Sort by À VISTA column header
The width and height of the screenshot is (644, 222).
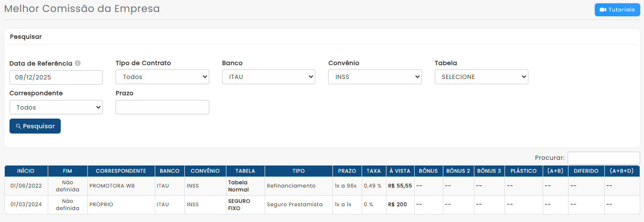click(400, 171)
